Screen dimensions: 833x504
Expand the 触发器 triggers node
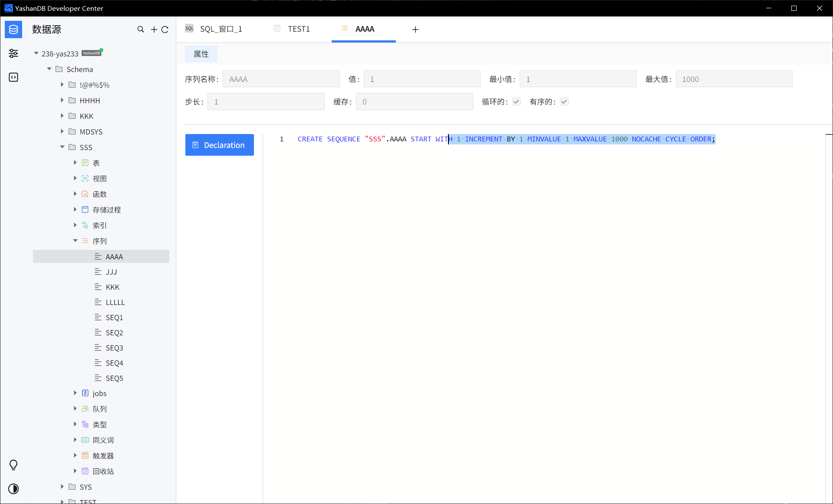[x=75, y=455]
